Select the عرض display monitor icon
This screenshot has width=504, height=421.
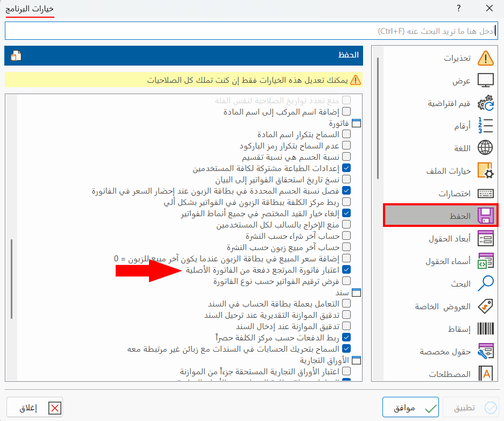[x=486, y=81]
